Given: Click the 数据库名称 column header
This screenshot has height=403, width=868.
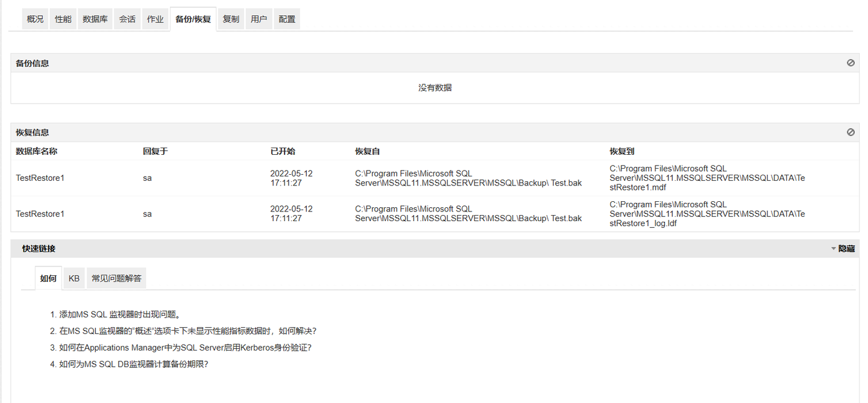Looking at the screenshot, I should tap(36, 151).
